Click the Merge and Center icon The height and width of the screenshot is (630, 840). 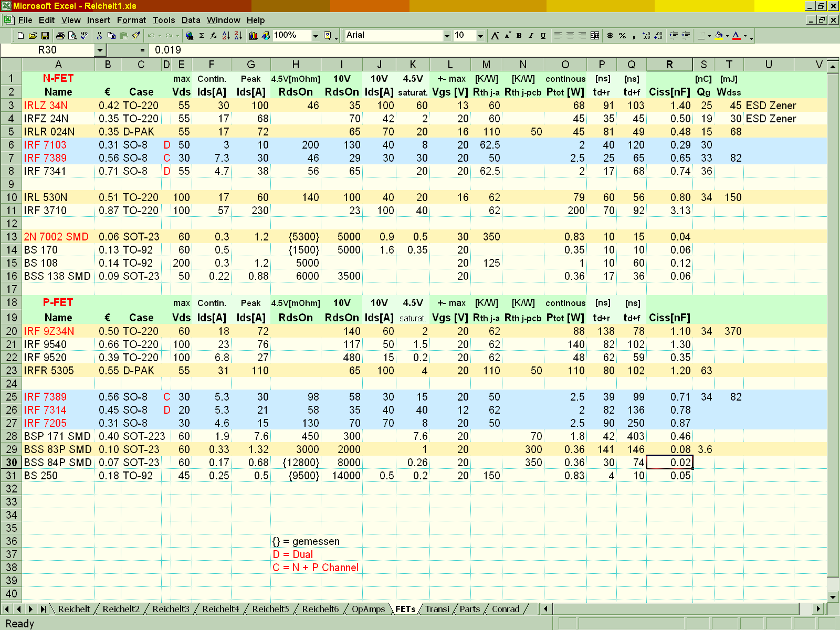(595, 36)
